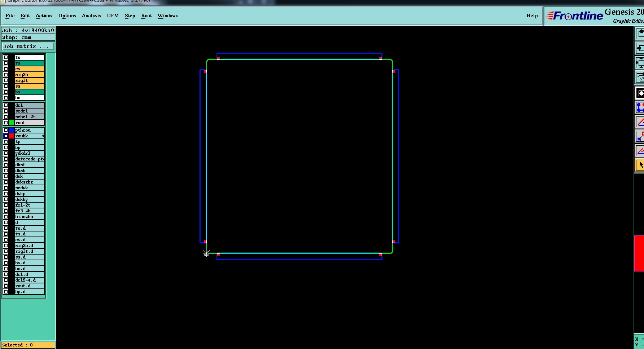Toggle the checkbox for layer roubk
The height and width of the screenshot is (349, 644).
pyautogui.click(x=6, y=136)
